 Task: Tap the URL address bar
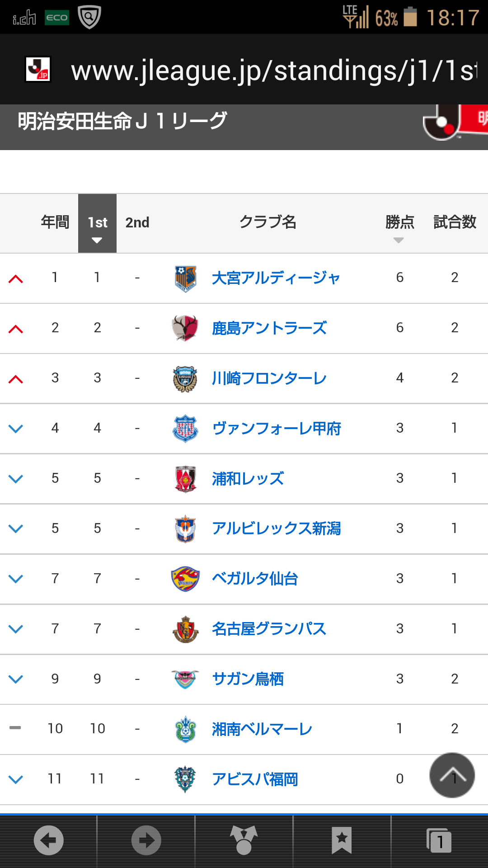pos(274,71)
